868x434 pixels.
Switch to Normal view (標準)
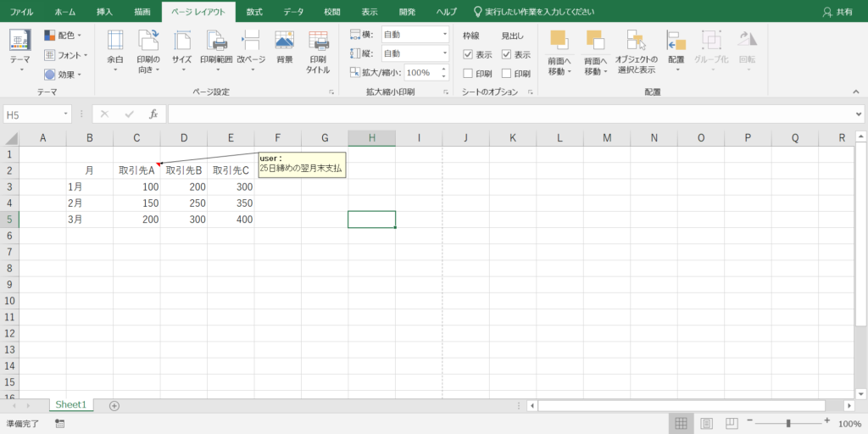tap(681, 424)
